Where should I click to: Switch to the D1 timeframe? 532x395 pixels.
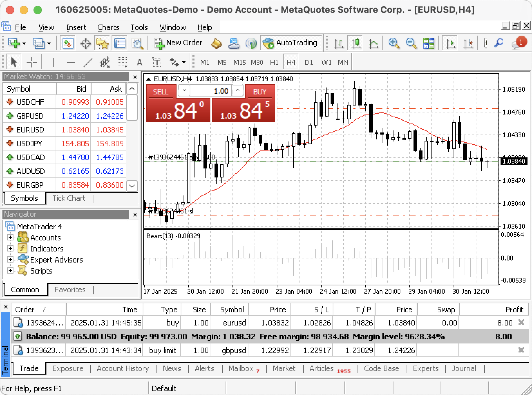[309, 62]
